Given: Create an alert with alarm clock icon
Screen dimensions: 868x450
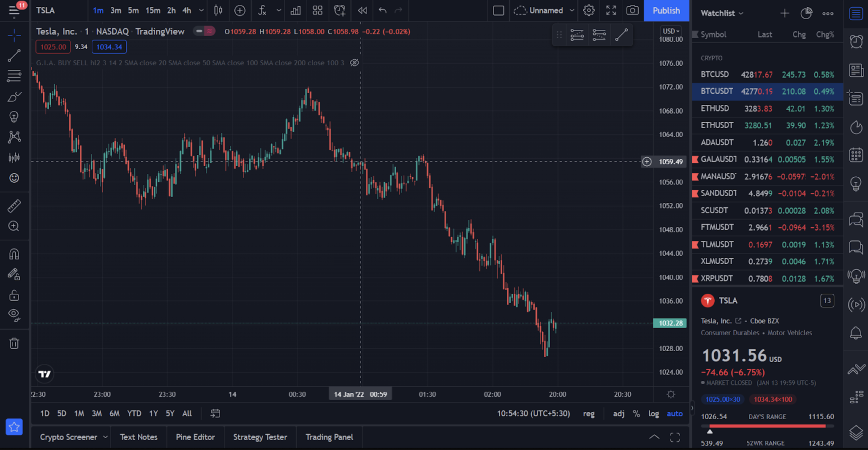Looking at the screenshot, I should point(339,11).
